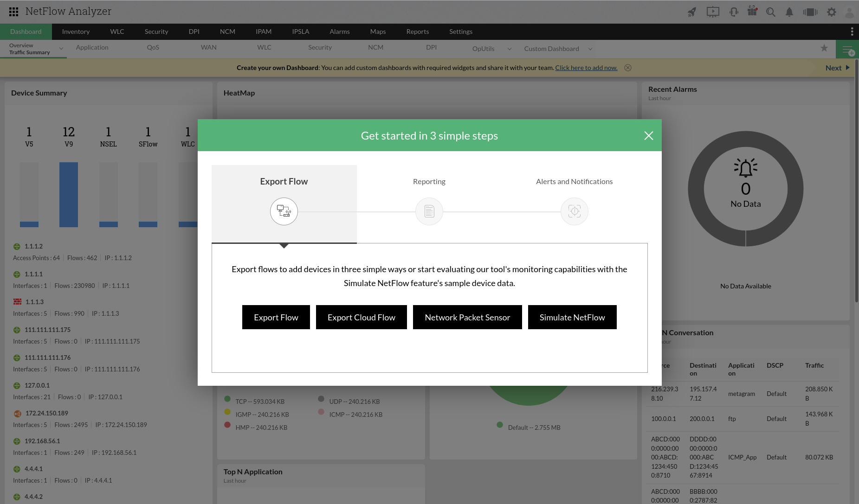859x504 pixels.
Task: Open the gift box what's new icon
Action: point(752,11)
